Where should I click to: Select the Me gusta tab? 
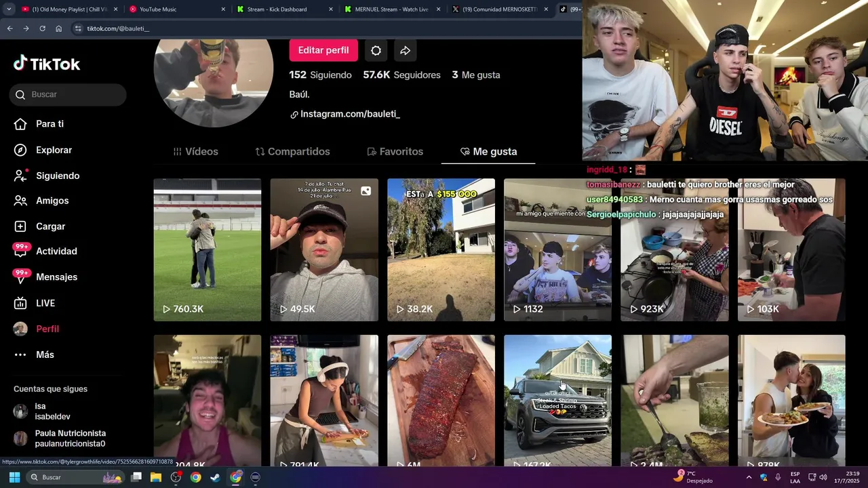tap(488, 152)
